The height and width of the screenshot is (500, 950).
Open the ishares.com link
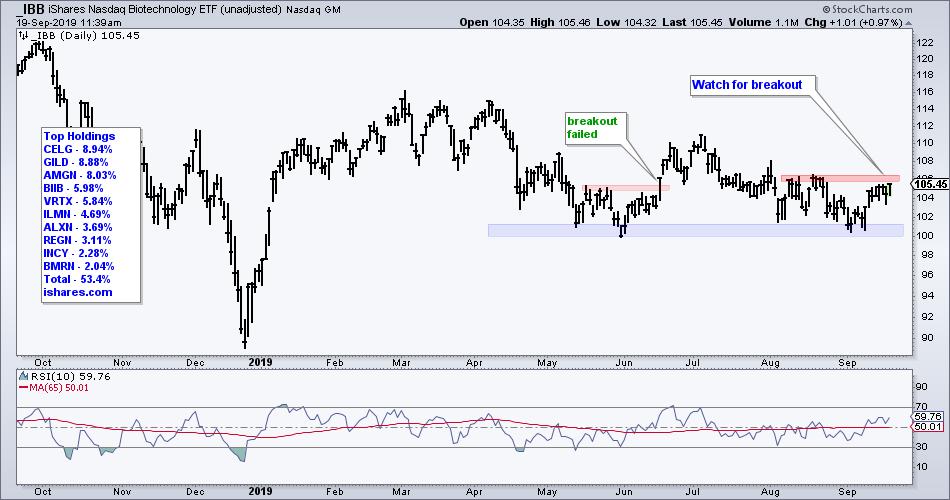[78, 292]
